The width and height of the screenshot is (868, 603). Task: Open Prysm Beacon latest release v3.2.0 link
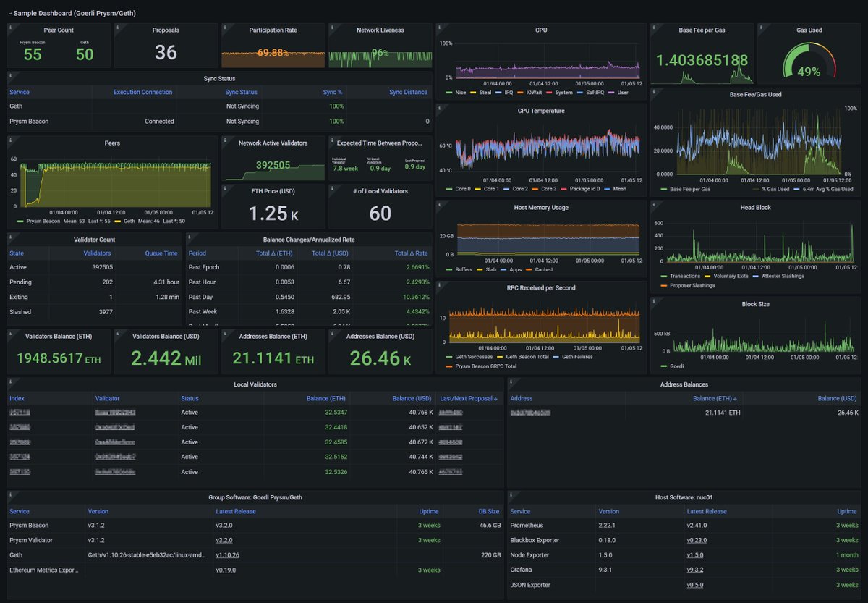[224, 526]
